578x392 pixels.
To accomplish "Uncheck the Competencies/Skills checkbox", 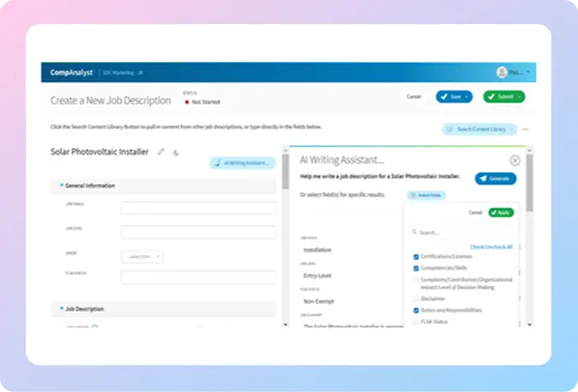I will point(416,268).
